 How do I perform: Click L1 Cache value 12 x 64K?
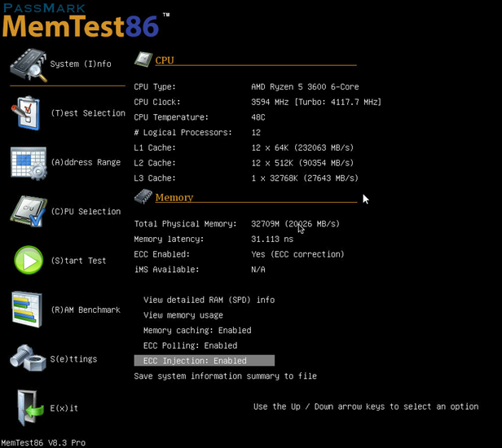302,148
